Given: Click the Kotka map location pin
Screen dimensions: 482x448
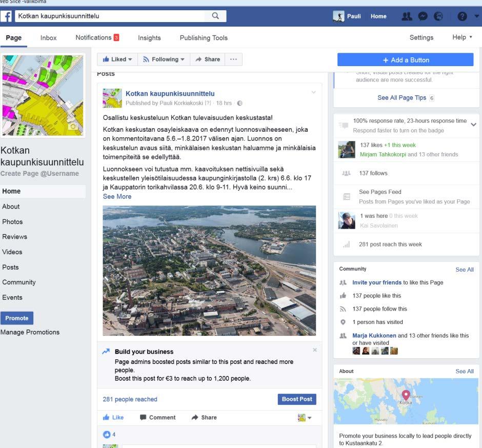Looking at the screenshot, I should click(406, 395).
